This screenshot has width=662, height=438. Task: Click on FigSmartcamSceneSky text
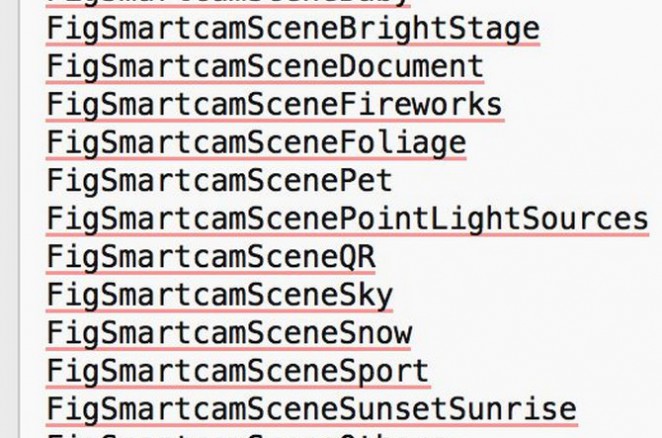(x=219, y=295)
